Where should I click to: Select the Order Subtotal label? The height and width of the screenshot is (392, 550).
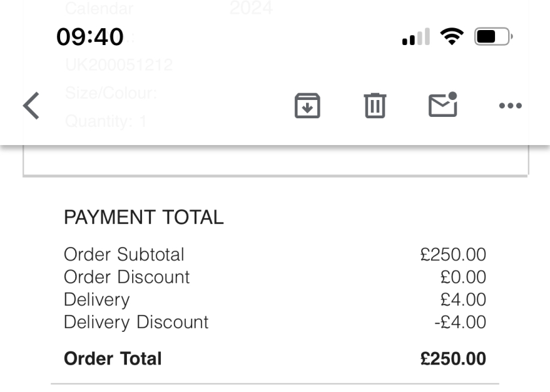pyautogui.click(x=124, y=254)
